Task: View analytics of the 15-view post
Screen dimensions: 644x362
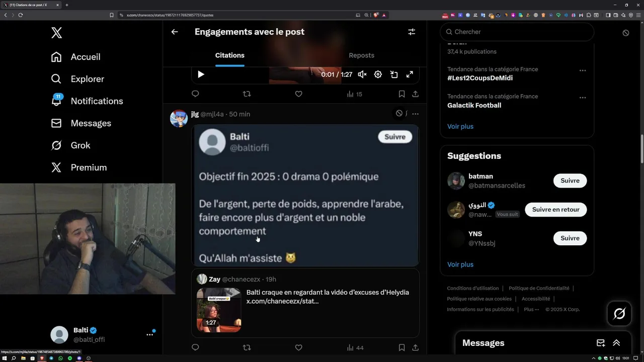Action: (x=355, y=94)
